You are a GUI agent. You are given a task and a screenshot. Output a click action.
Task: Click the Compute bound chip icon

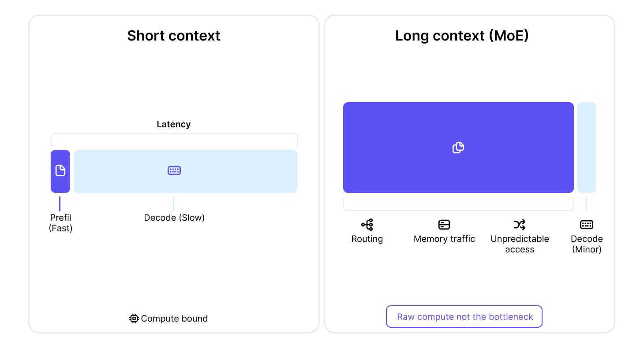click(x=134, y=318)
